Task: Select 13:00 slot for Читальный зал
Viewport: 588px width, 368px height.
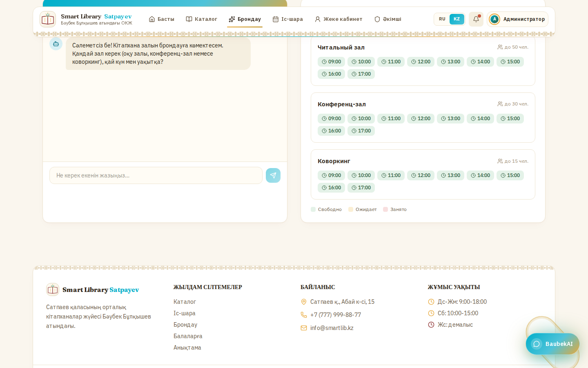Action: pyautogui.click(x=451, y=62)
